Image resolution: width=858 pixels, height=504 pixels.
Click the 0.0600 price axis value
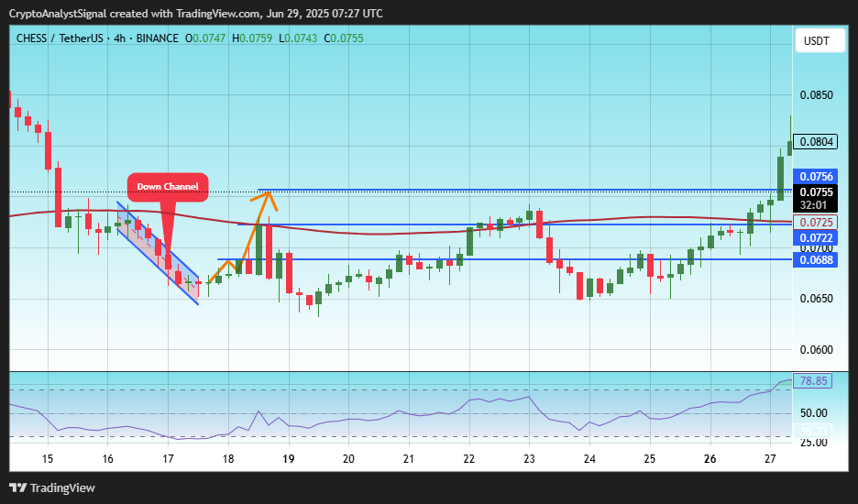click(x=816, y=350)
